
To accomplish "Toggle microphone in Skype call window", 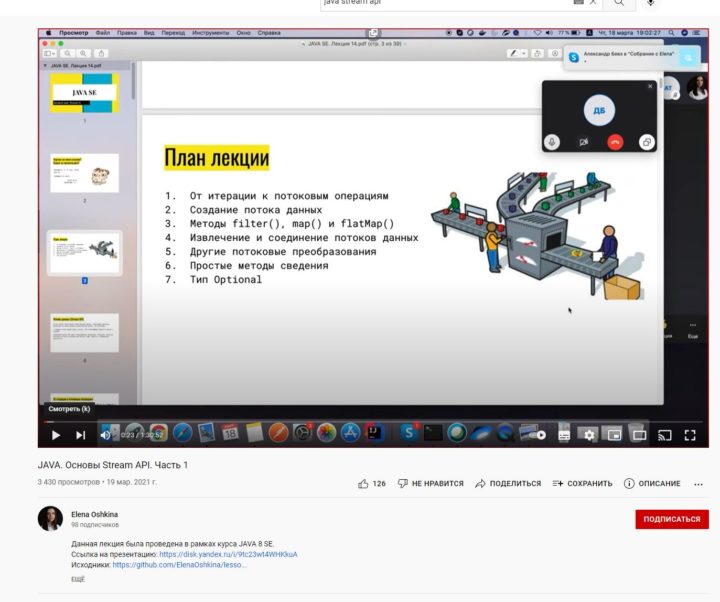I will [x=552, y=142].
